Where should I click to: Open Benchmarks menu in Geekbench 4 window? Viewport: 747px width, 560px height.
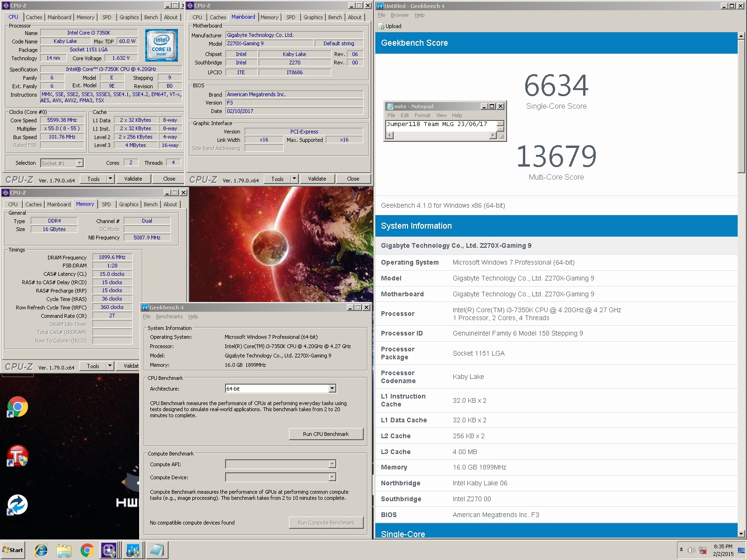pos(169,316)
